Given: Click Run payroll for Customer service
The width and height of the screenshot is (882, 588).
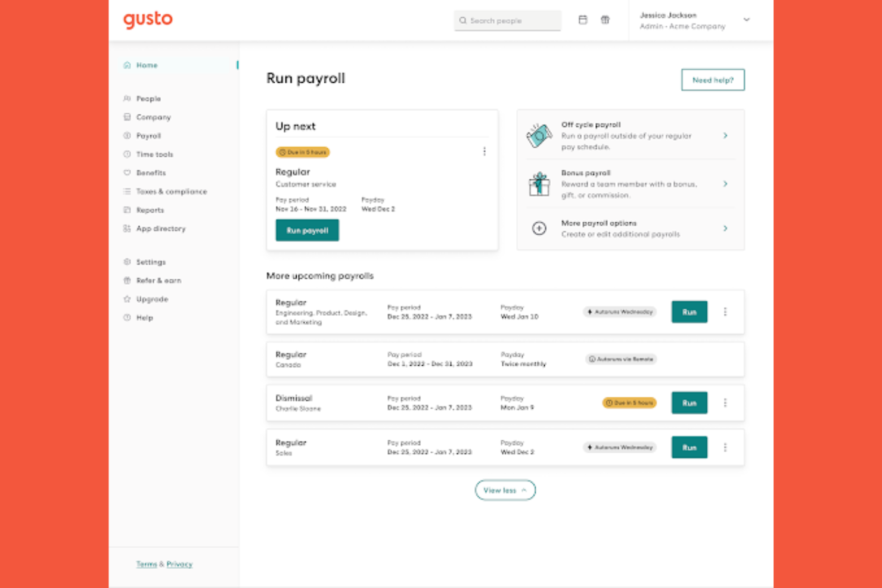Looking at the screenshot, I should coord(307,230).
